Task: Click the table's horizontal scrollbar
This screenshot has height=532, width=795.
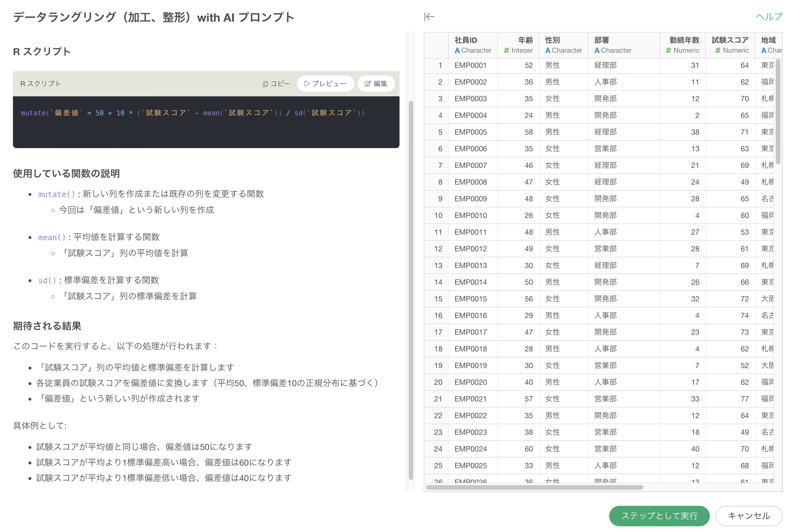Action: point(534,487)
